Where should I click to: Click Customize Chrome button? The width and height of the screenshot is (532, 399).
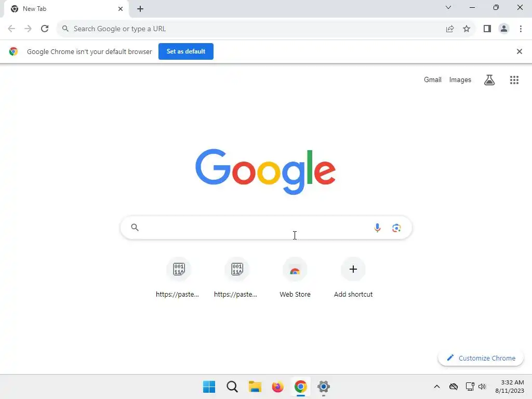coord(481,358)
